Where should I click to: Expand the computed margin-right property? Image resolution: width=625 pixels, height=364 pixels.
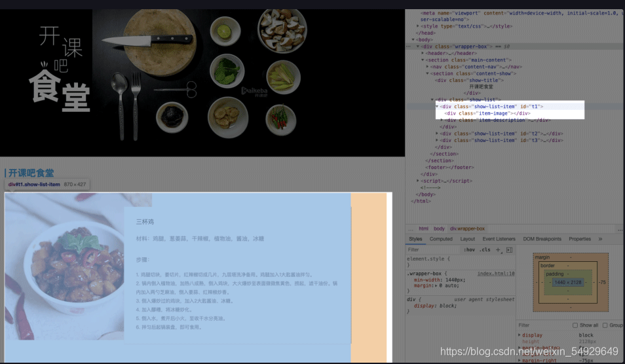pos(520,361)
